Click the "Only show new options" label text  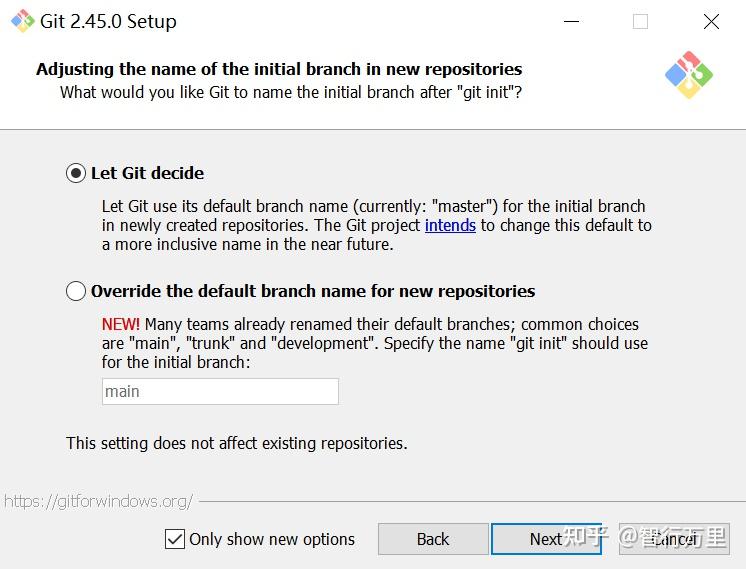coord(272,539)
